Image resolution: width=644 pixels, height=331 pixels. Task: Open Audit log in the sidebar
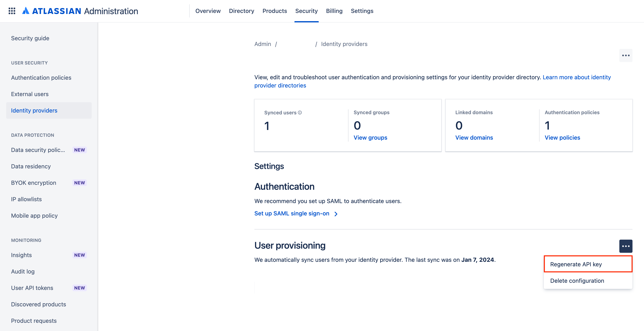23,271
